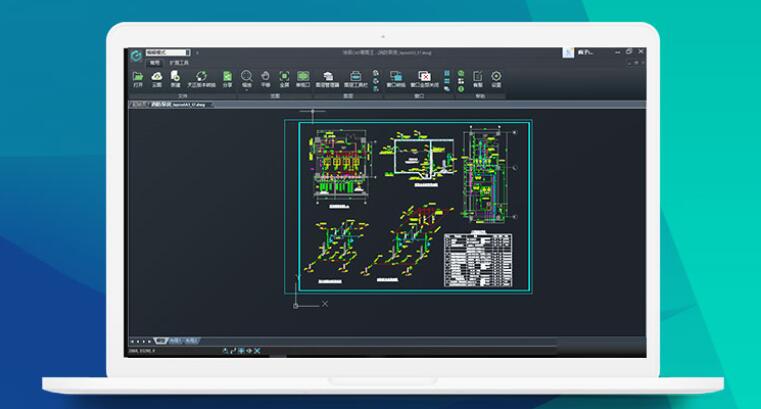Select the 天正版本转换 version convert tool
Screen dimensions: 761x409
(201, 76)
